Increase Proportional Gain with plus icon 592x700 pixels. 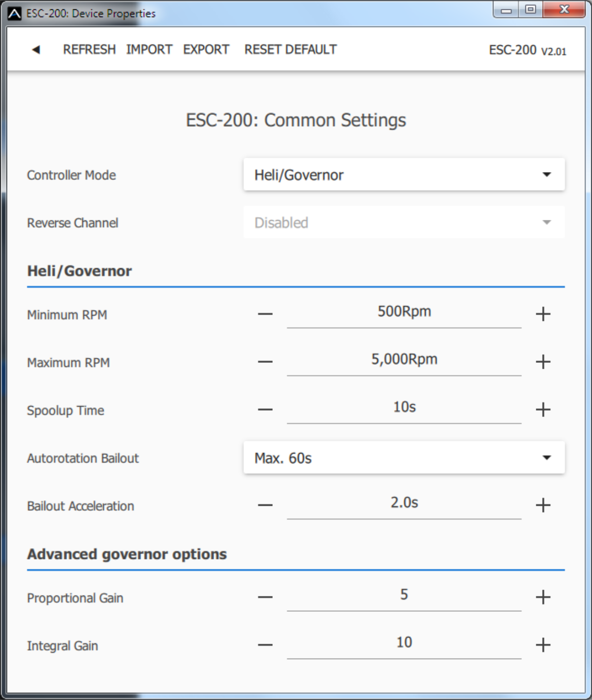pos(543,597)
